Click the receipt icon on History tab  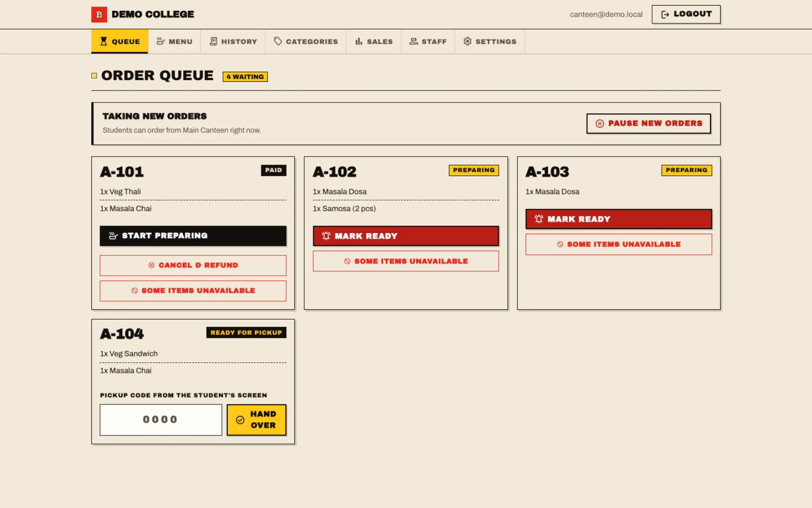pyautogui.click(x=214, y=41)
